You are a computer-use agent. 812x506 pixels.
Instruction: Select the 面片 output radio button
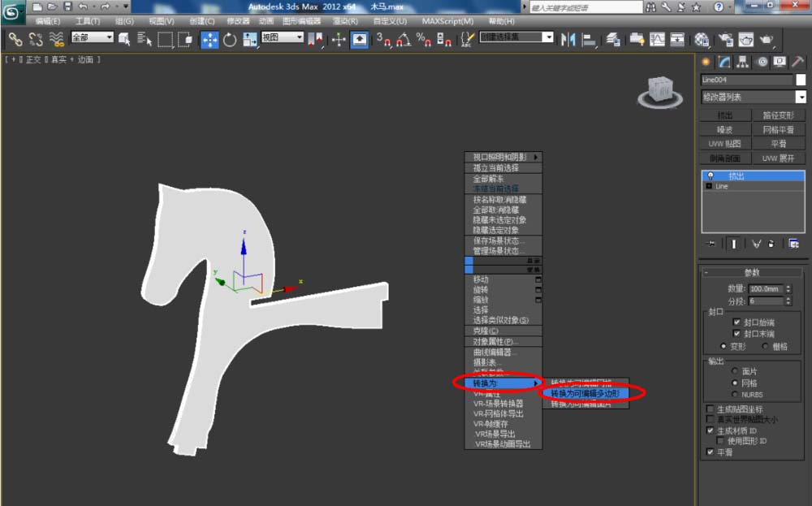734,371
